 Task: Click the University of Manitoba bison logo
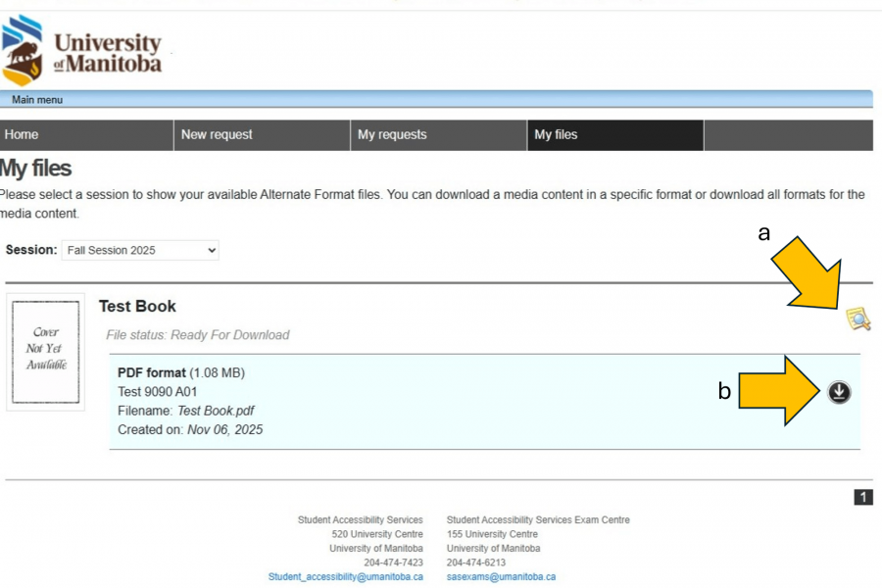point(24,51)
